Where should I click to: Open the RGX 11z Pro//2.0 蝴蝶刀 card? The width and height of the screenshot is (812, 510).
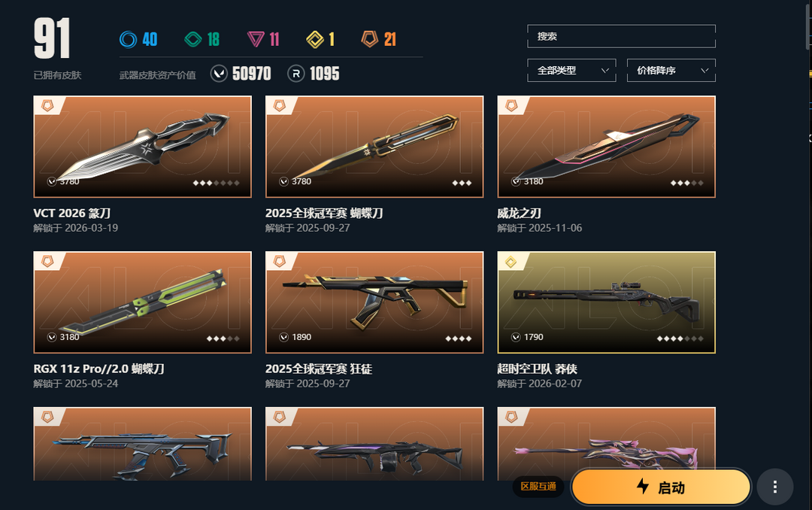coord(142,302)
